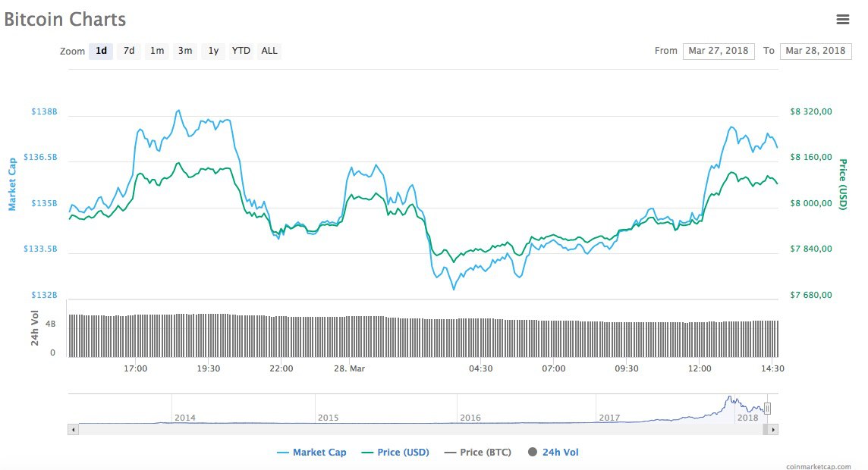The width and height of the screenshot is (868, 470).
Task: Click the navigator range handle
Action: click(x=767, y=408)
